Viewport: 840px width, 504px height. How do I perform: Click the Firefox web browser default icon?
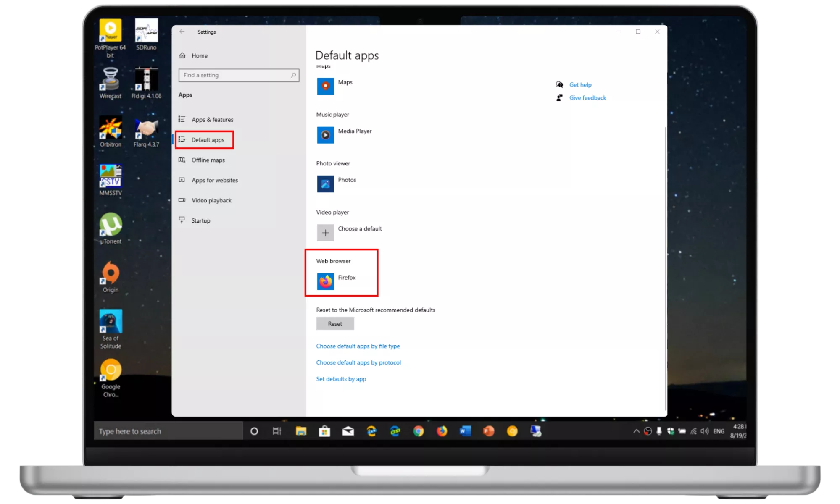click(x=325, y=281)
